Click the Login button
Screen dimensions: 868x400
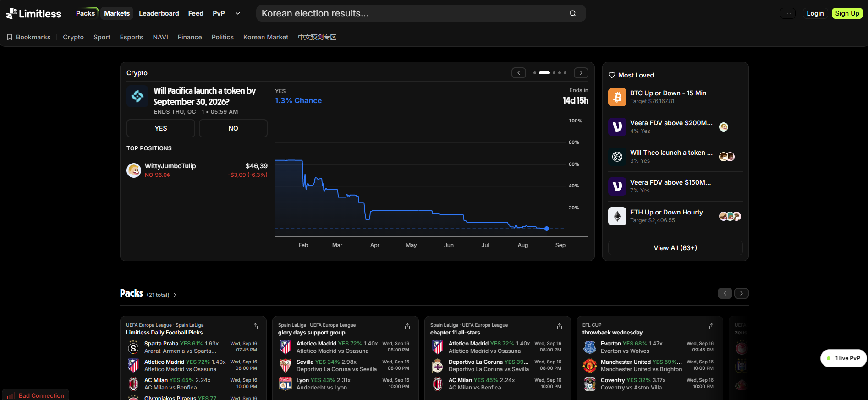815,13
